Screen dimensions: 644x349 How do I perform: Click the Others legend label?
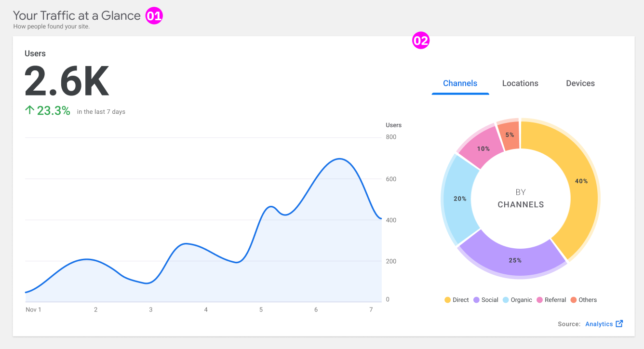[x=588, y=300]
